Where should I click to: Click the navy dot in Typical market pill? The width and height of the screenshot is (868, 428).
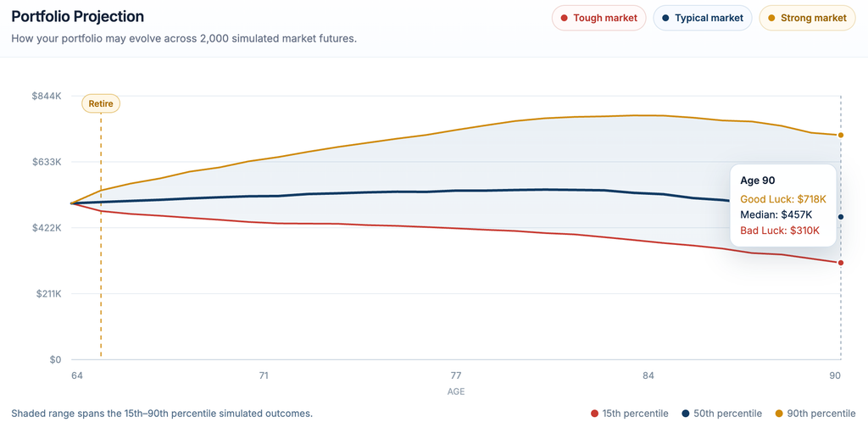tap(666, 18)
